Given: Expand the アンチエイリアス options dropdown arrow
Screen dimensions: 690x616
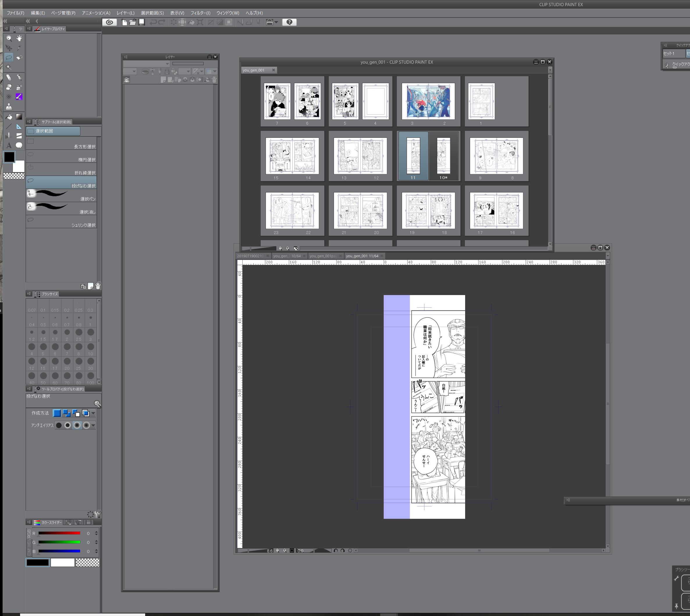Looking at the screenshot, I should coord(93,426).
